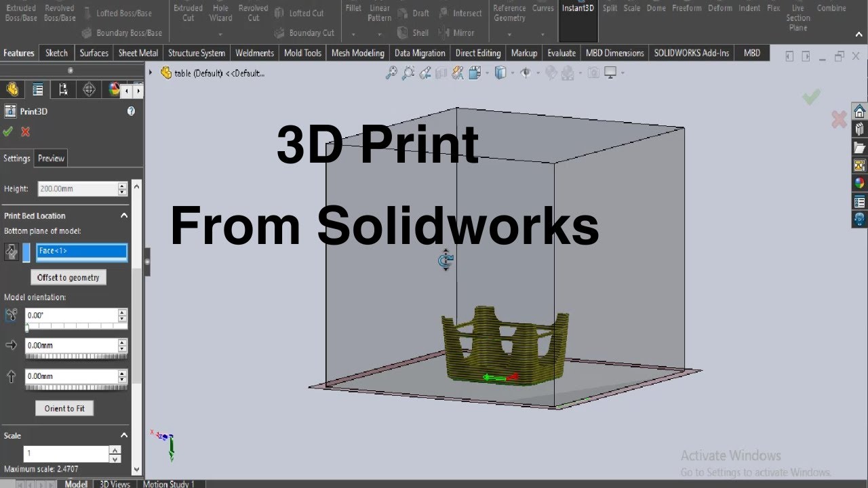Click the Reference Geometry tool

click(509, 13)
